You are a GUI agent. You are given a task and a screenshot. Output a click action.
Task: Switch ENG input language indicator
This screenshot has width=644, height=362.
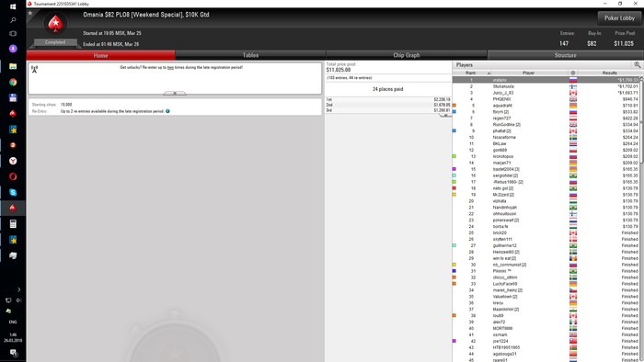click(x=13, y=322)
